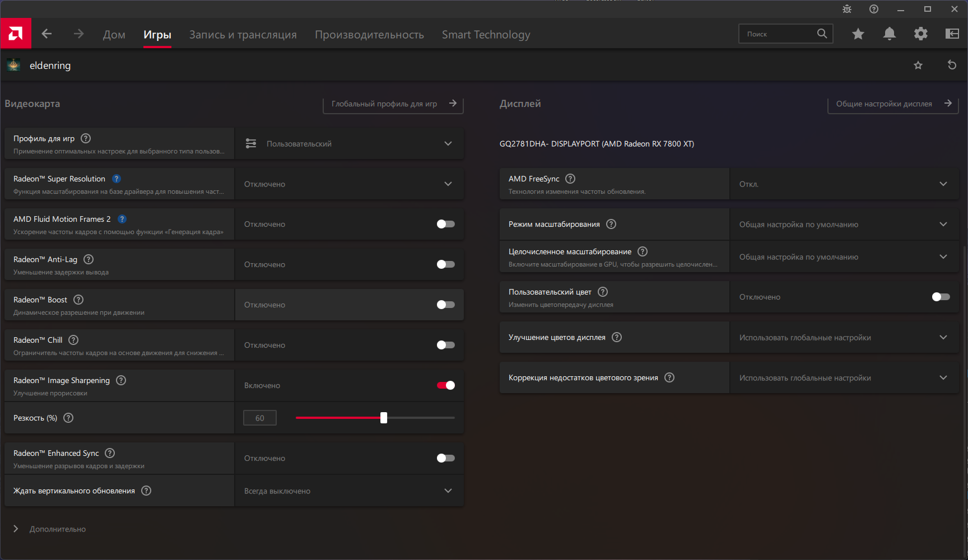Enable Radeon Anti-Lag toggle
968x560 pixels.
446,264
